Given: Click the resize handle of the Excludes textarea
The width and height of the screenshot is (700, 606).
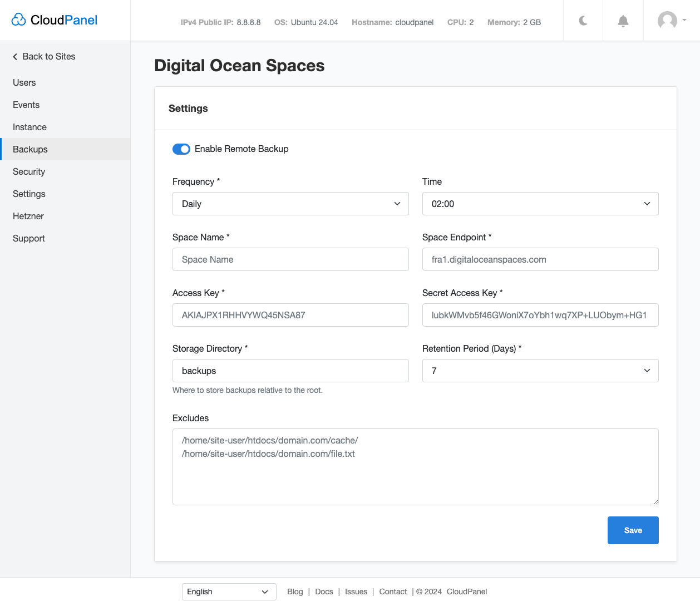Looking at the screenshot, I should (x=654, y=501).
